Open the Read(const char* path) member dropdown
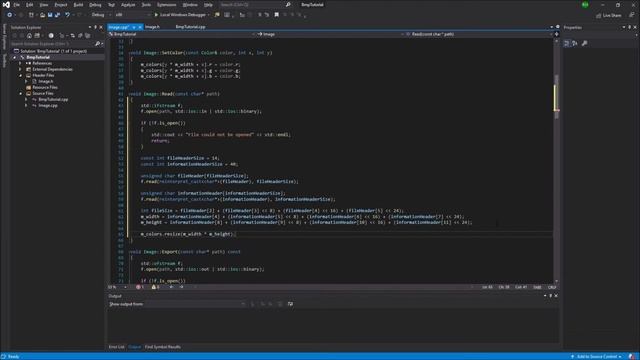640x360 pixels. point(478,34)
